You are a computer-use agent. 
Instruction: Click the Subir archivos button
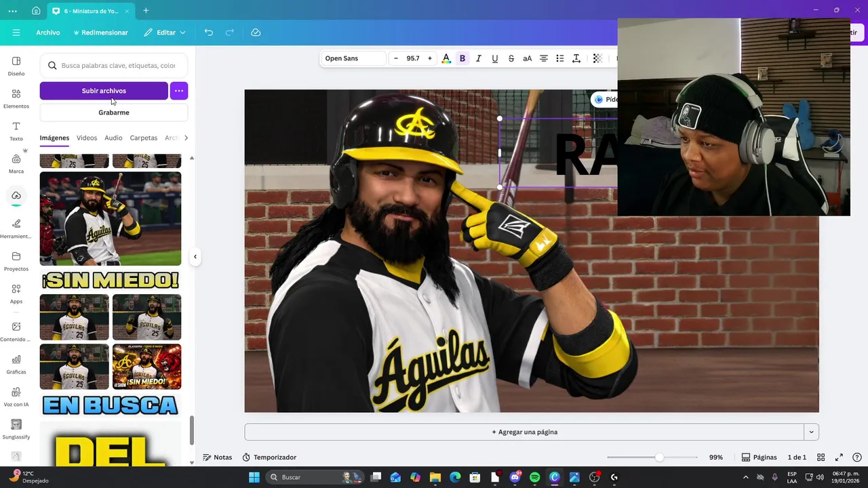tap(104, 91)
